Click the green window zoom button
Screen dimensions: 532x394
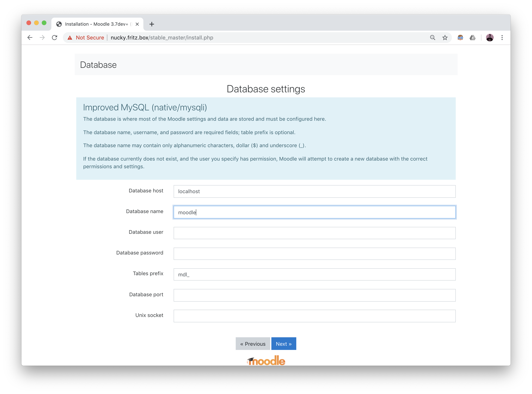[x=44, y=23]
